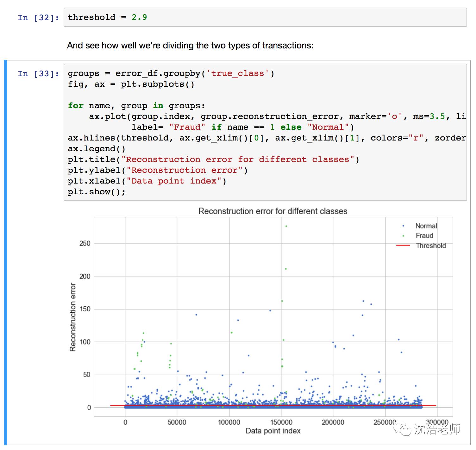Click the 沈浩老师 watermark text
476x450 pixels.
click(x=437, y=429)
